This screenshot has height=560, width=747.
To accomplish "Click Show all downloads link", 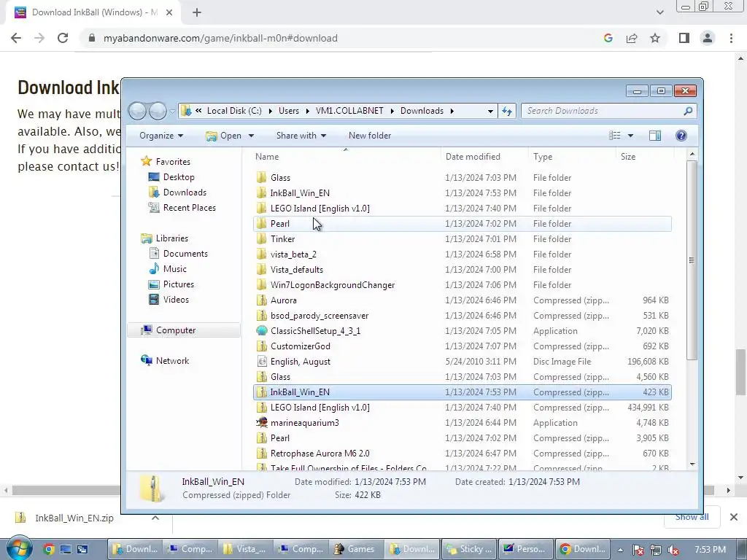I will pyautogui.click(x=692, y=517).
